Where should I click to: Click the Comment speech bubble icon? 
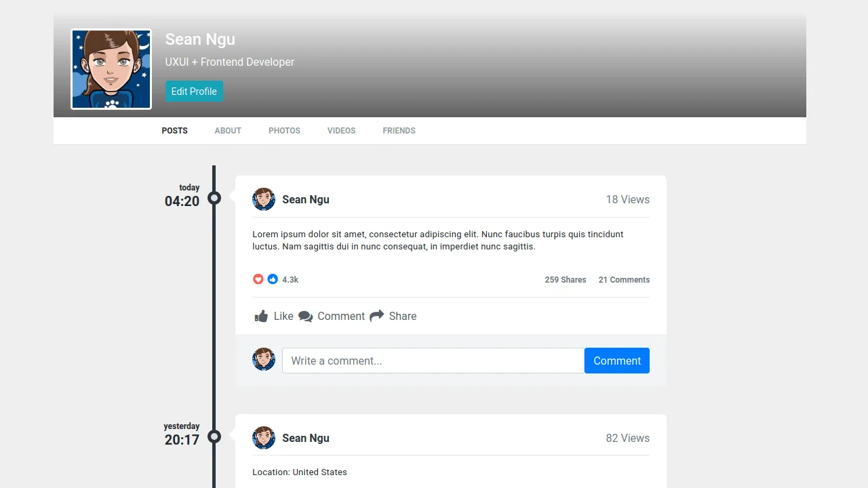tap(306, 316)
